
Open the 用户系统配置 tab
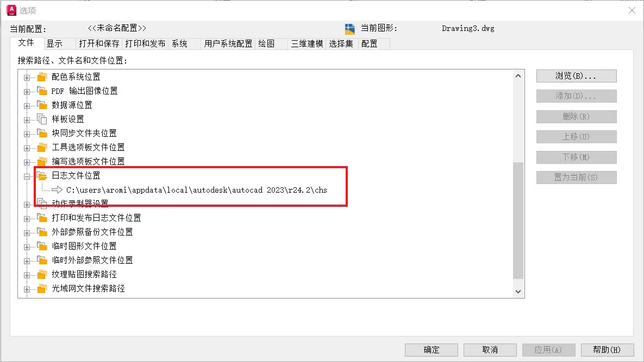tap(228, 43)
